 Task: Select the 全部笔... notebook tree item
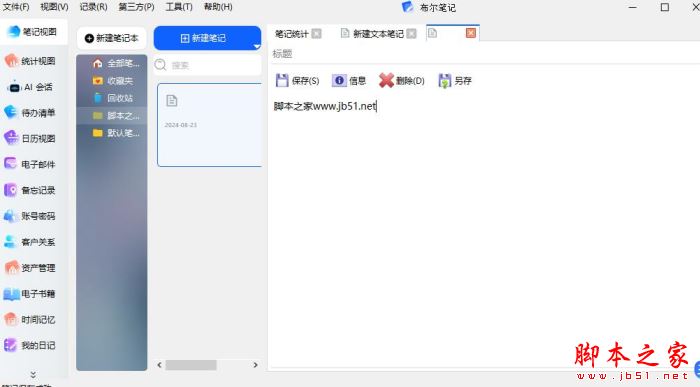[x=112, y=63]
